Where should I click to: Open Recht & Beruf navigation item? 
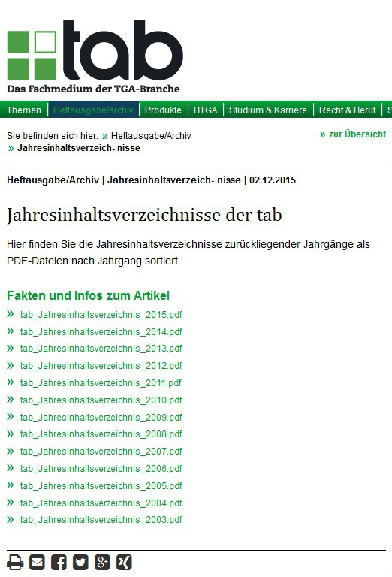[348, 110]
